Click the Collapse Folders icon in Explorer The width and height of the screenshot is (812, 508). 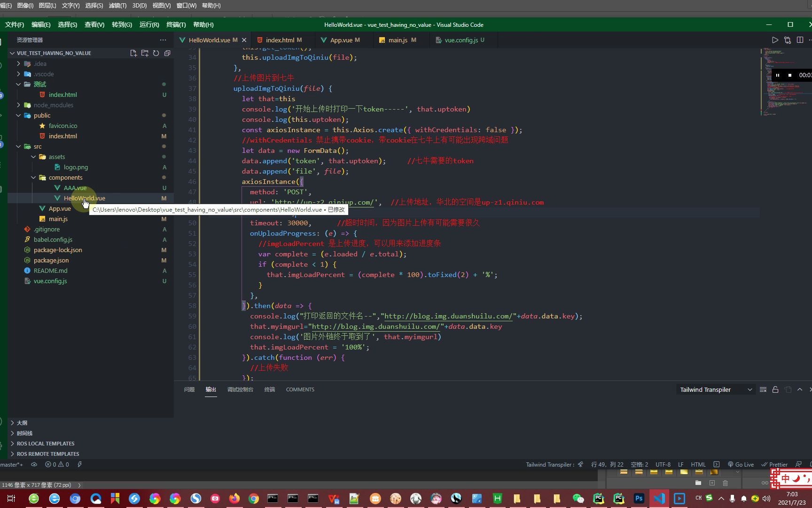pyautogui.click(x=167, y=53)
